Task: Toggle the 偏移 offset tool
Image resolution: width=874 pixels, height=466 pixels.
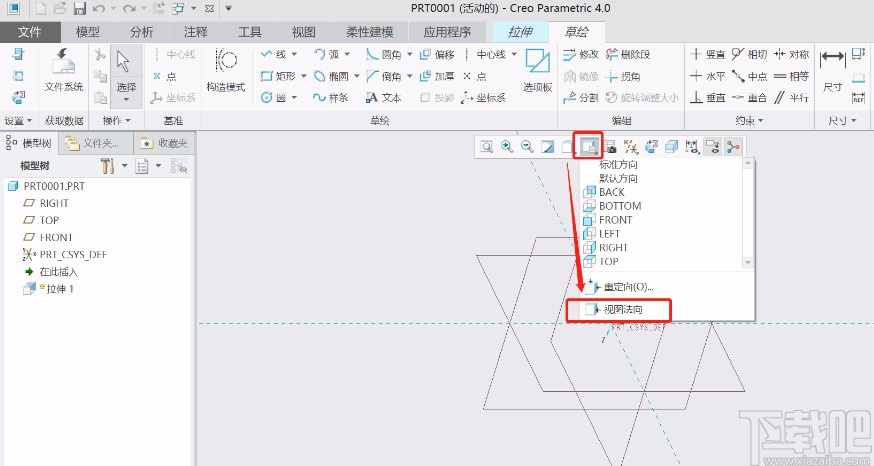Action: point(437,54)
